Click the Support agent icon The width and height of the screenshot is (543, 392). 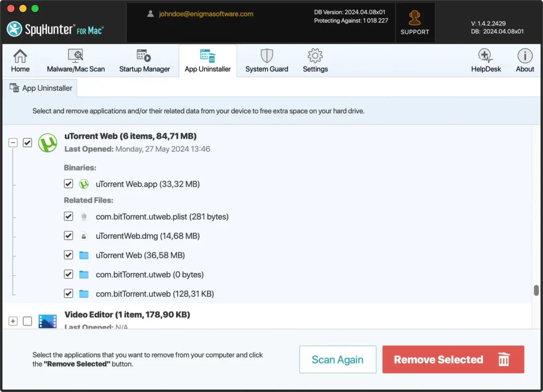pyautogui.click(x=415, y=18)
